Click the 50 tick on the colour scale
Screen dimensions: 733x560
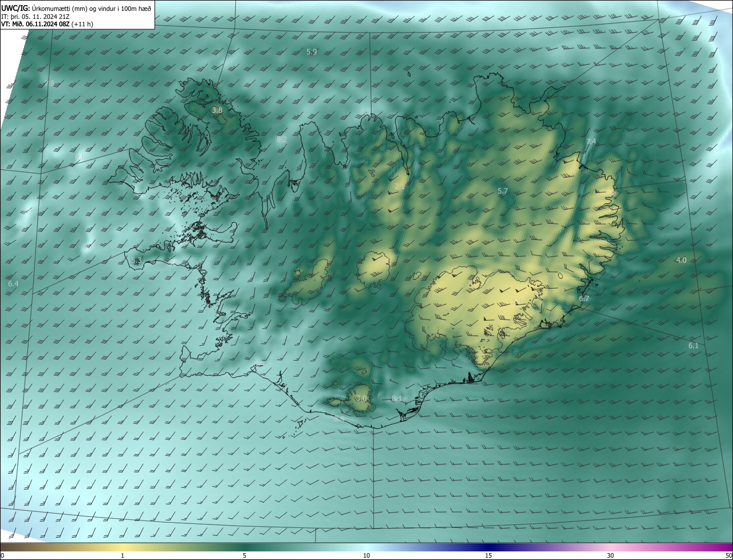[728, 555]
